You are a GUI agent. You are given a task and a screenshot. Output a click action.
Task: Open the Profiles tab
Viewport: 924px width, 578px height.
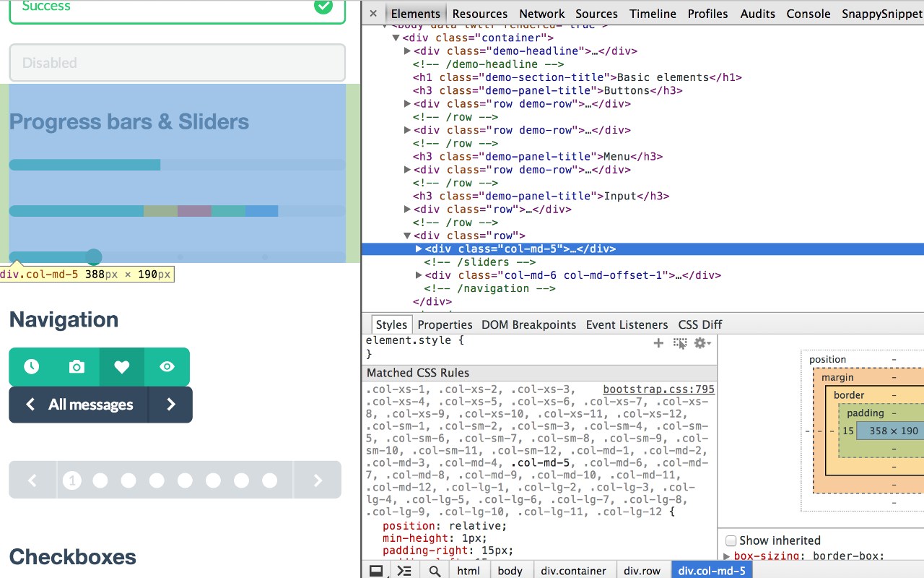click(707, 13)
